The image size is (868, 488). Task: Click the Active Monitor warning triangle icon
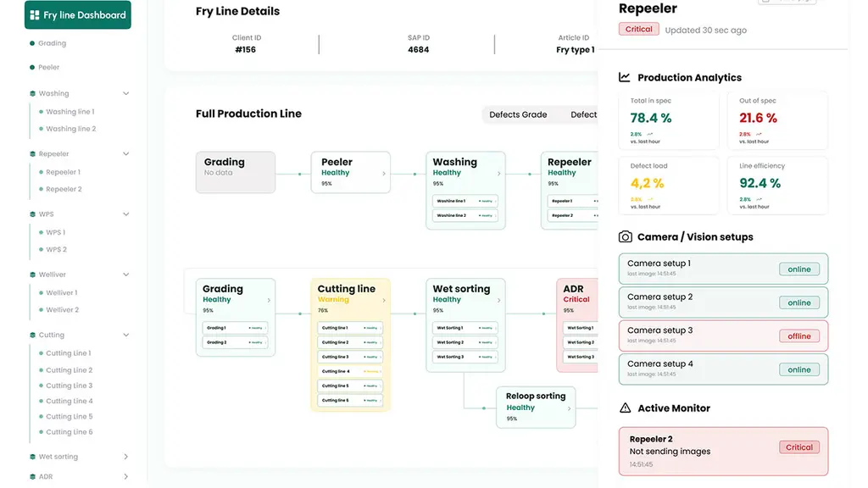625,408
